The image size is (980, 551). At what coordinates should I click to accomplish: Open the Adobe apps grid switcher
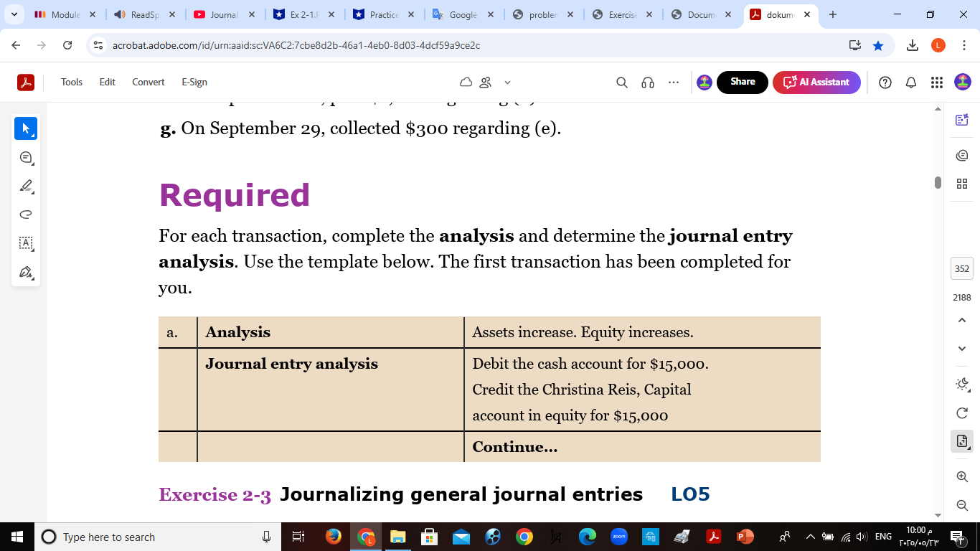click(936, 83)
